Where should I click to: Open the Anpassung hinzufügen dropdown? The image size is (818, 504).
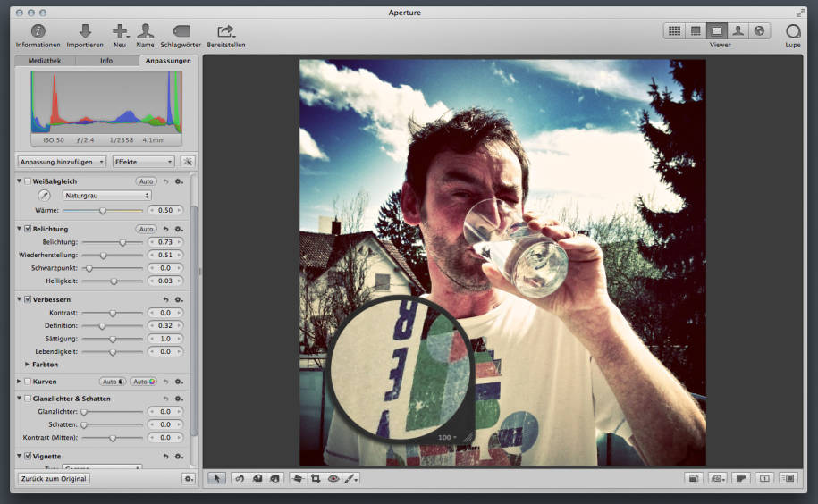tap(62, 162)
